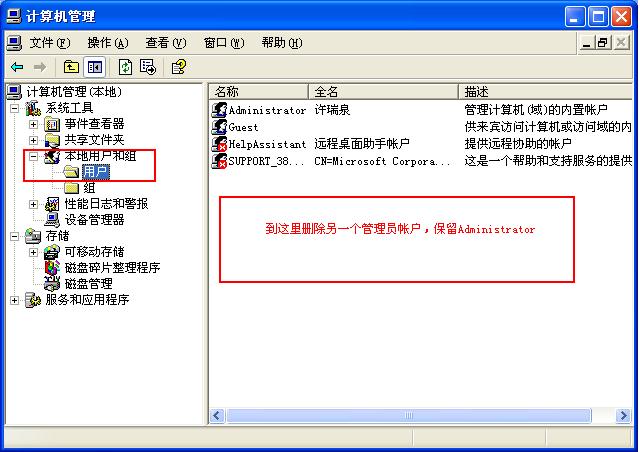Expand the 性能日志和警报 node
Viewport: 640px width, 452px height.
[x=33, y=204]
